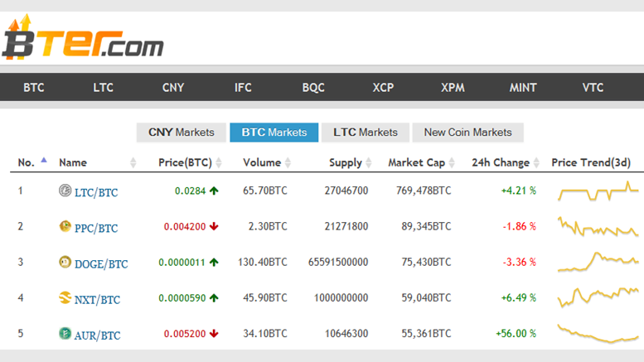The width and height of the screenshot is (644, 362).
Task: Click the red down arrow beside 0.005200
Action: click(x=214, y=333)
